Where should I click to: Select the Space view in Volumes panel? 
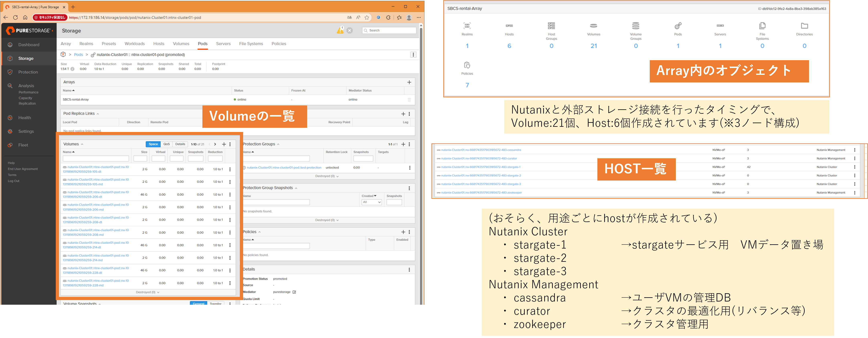tap(153, 144)
